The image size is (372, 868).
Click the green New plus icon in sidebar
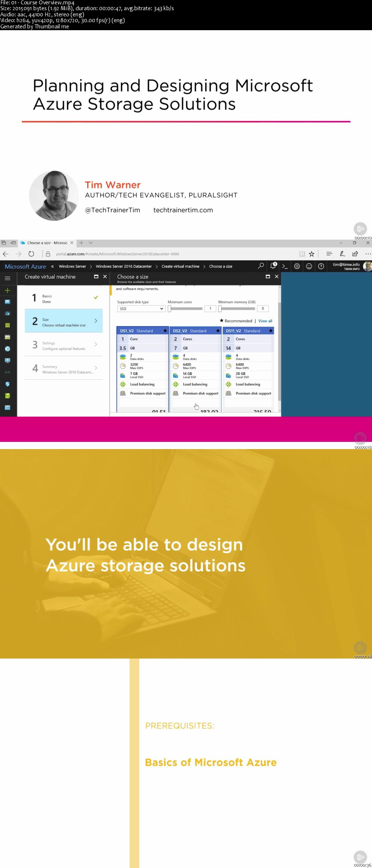(x=7, y=290)
